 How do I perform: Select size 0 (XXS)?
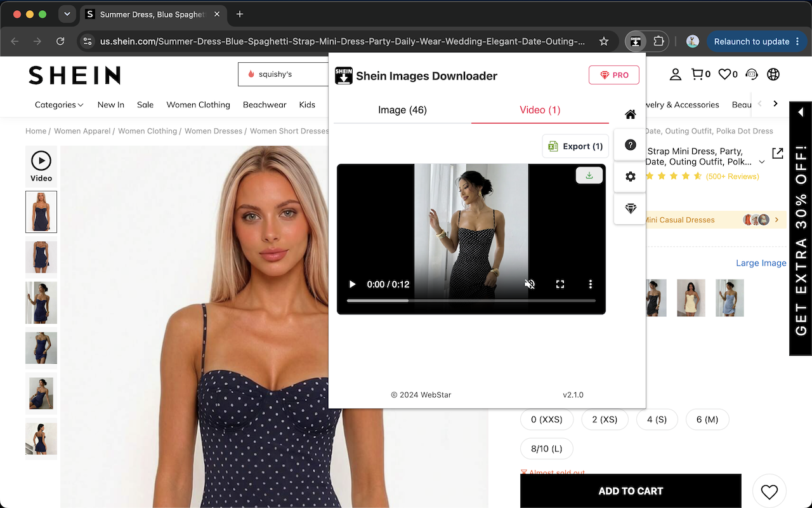(x=547, y=420)
